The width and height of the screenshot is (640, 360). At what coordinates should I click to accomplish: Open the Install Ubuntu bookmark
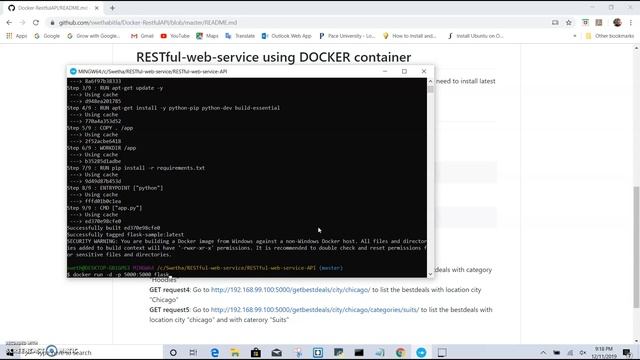[x=476, y=36]
